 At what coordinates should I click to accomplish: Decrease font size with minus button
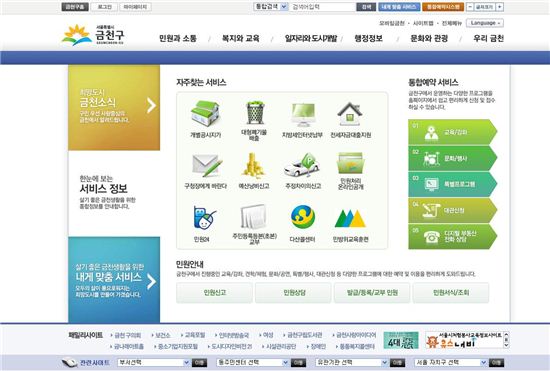[x=470, y=7]
